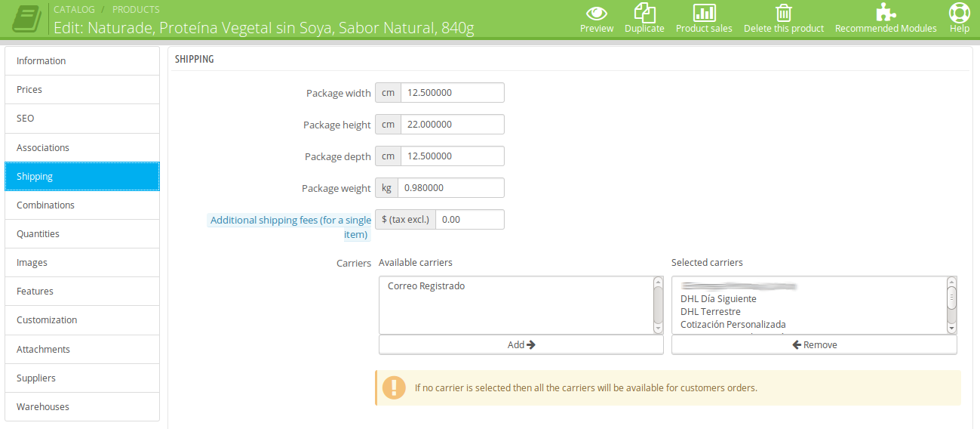Viewport: 980px width, 429px height.
Task: Duplicate this product via the Duplicate icon
Action: pos(644,13)
